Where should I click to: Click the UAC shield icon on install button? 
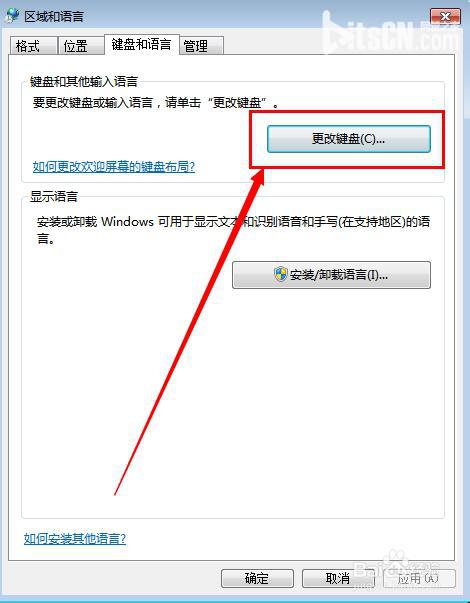click(x=281, y=275)
